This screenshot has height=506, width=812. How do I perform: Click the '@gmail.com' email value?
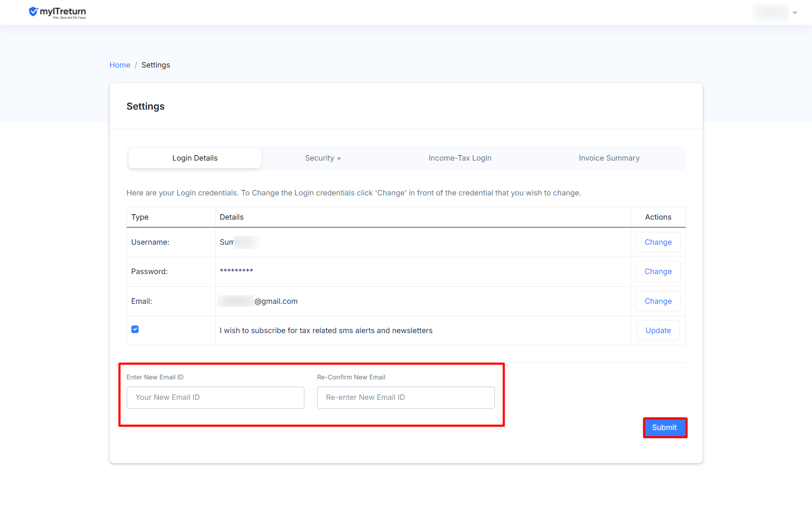pos(275,301)
